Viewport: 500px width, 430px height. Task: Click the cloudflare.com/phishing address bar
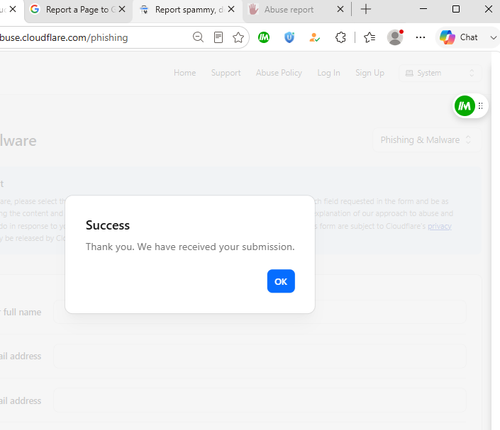tap(93, 38)
